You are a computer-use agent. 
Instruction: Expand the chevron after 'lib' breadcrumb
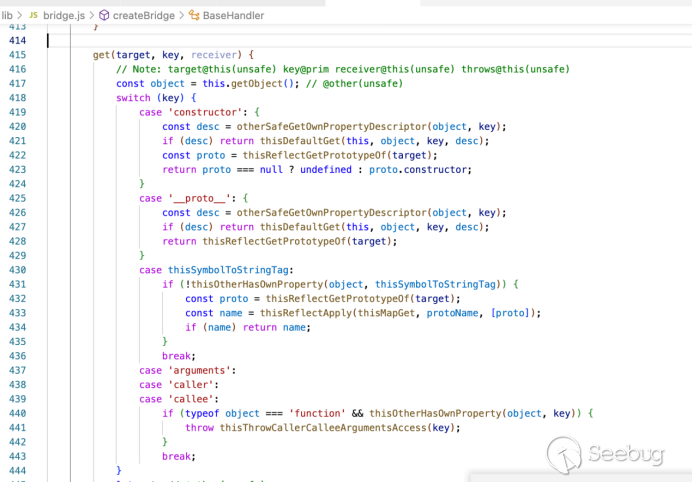(x=20, y=15)
